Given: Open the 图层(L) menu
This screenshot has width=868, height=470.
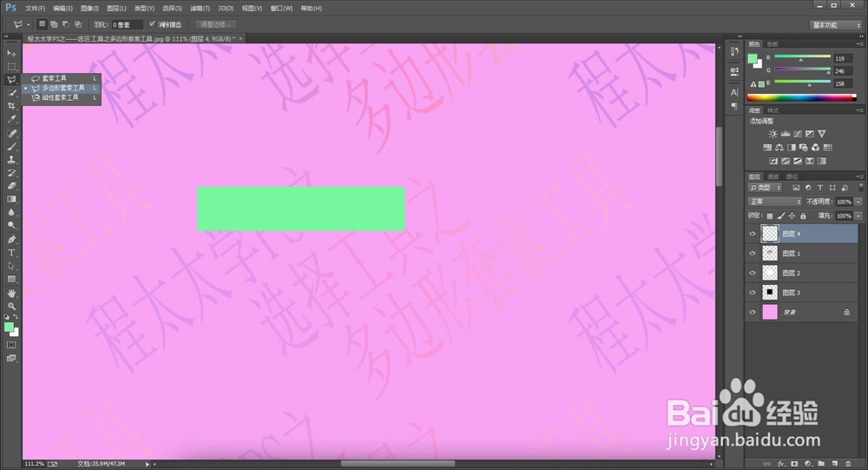Looking at the screenshot, I should click(x=116, y=9).
